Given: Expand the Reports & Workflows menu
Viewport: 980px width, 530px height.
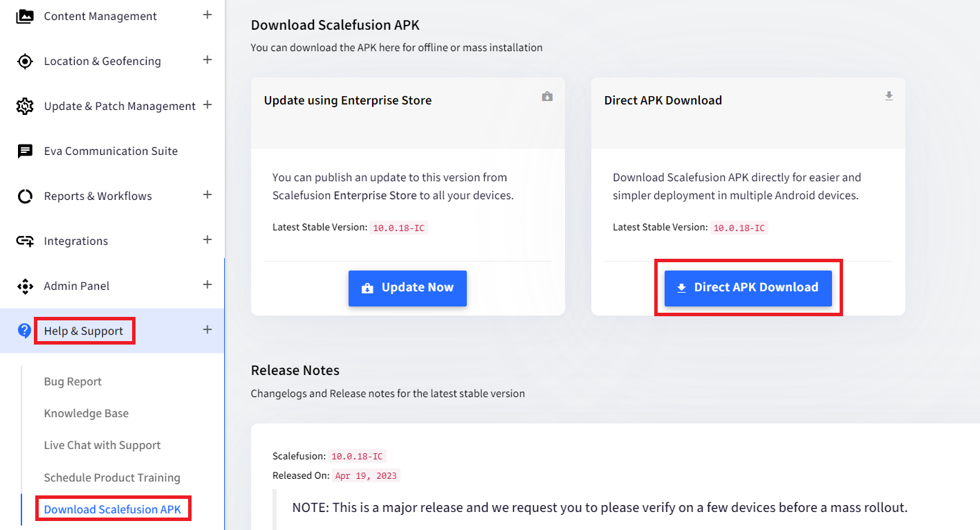Looking at the screenshot, I should 207,194.
